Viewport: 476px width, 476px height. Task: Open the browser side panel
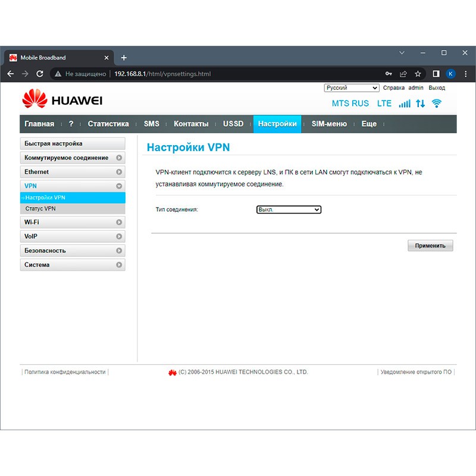436,74
